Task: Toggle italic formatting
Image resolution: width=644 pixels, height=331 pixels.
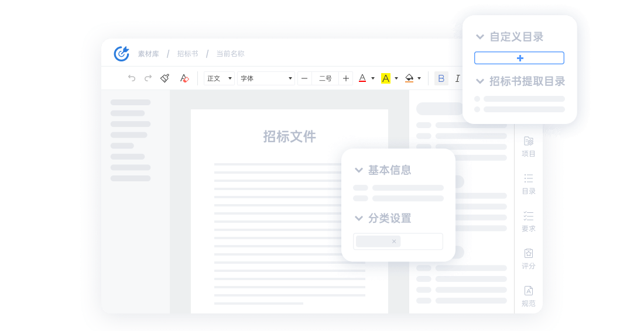Action: point(457,78)
